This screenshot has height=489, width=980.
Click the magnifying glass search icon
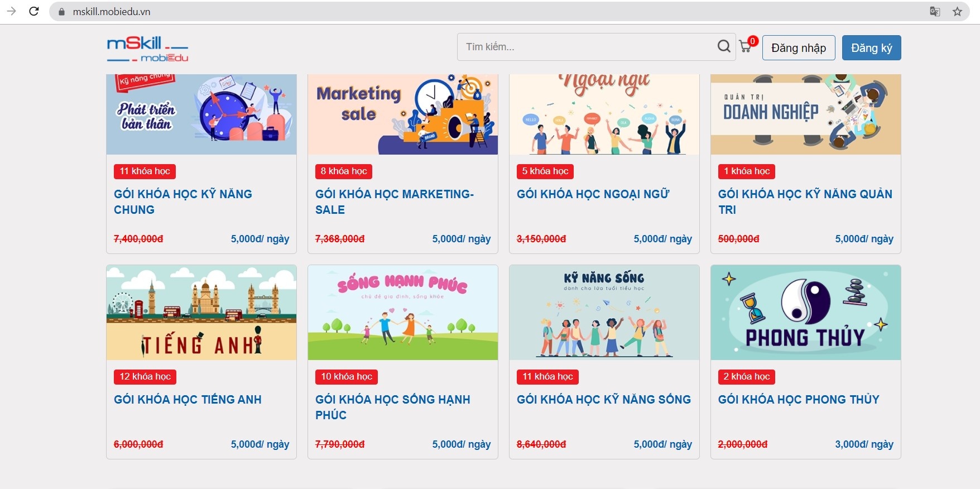(x=723, y=46)
